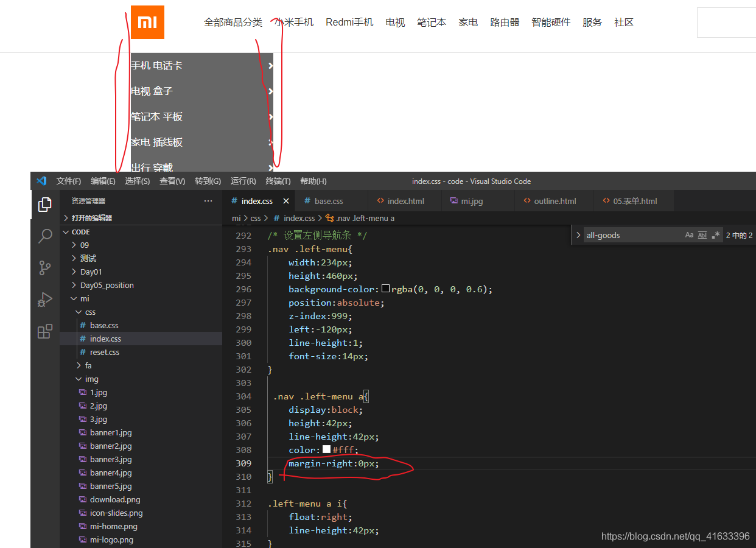The width and height of the screenshot is (756, 548).
Task: Click the image file icon beside banner1.jpg
Action: pos(83,433)
